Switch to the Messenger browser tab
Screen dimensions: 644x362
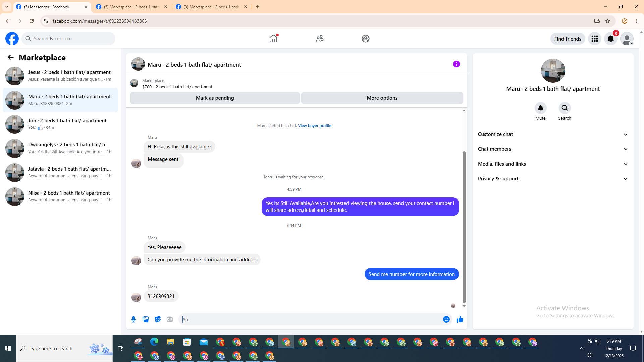(52, 7)
